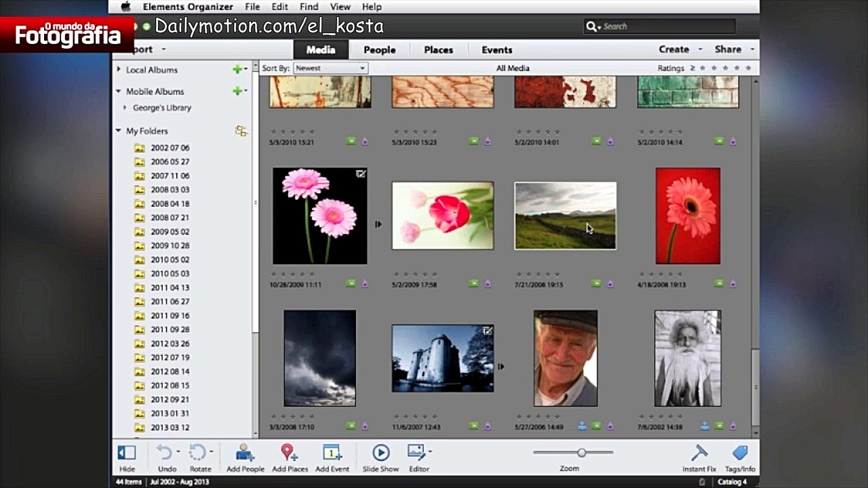The image size is (868, 488).
Task: Switch to the People tab
Action: click(x=379, y=49)
